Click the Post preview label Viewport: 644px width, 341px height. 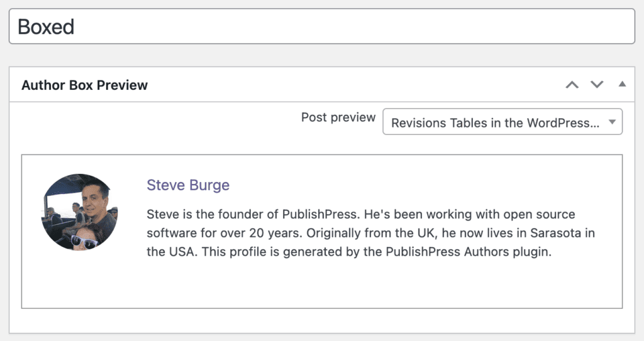(x=338, y=117)
